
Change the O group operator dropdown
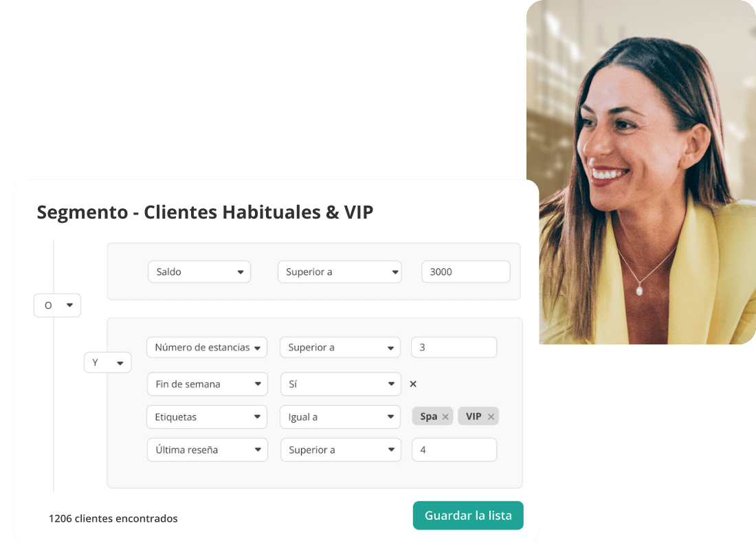pos(57,305)
